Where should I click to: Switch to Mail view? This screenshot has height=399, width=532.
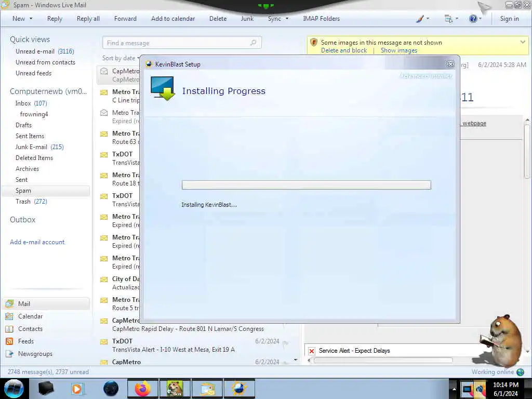click(x=46, y=303)
